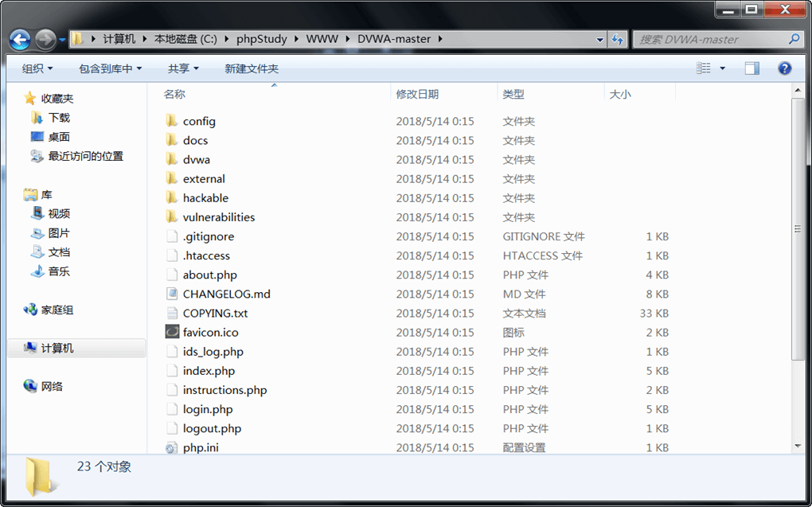This screenshot has height=507, width=812.
Task: Click the config folder icon
Action: coord(172,121)
